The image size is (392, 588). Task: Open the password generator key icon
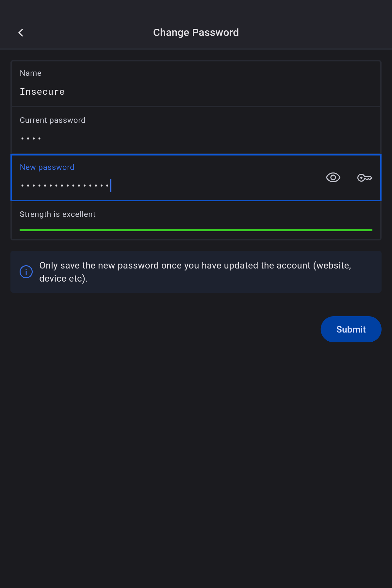365,178
